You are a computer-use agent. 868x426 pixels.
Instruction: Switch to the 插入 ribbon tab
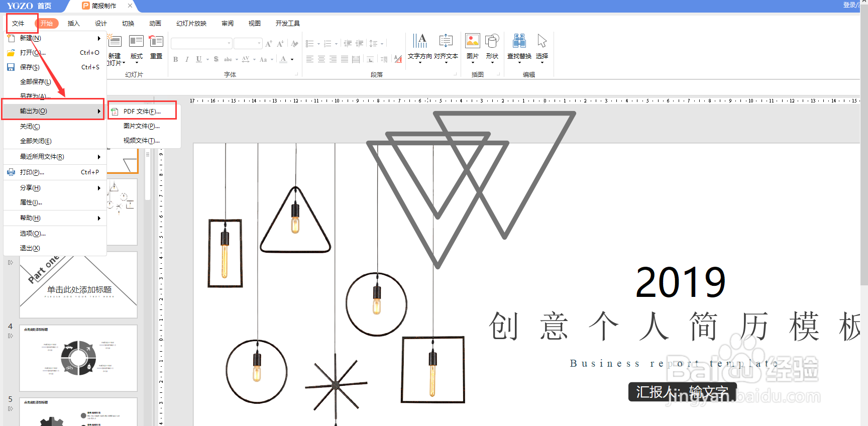73,24
